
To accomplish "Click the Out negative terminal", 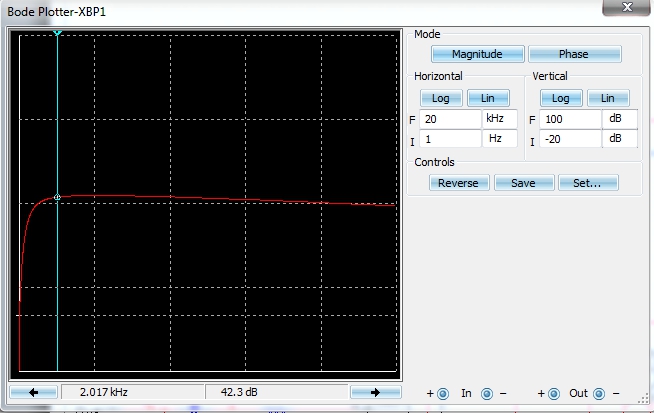I will tap(599, 394).
